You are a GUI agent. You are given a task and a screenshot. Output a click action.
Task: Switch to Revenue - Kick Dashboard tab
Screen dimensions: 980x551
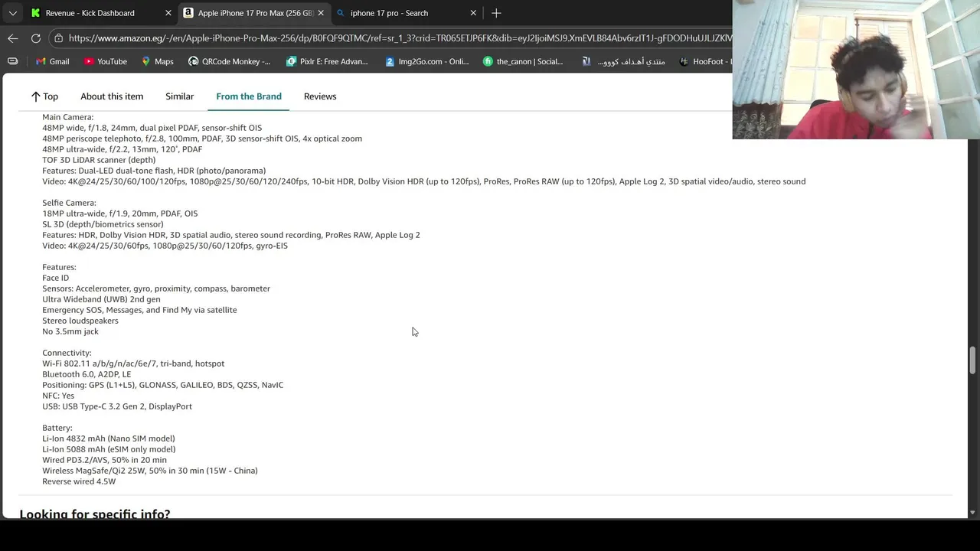100,13
